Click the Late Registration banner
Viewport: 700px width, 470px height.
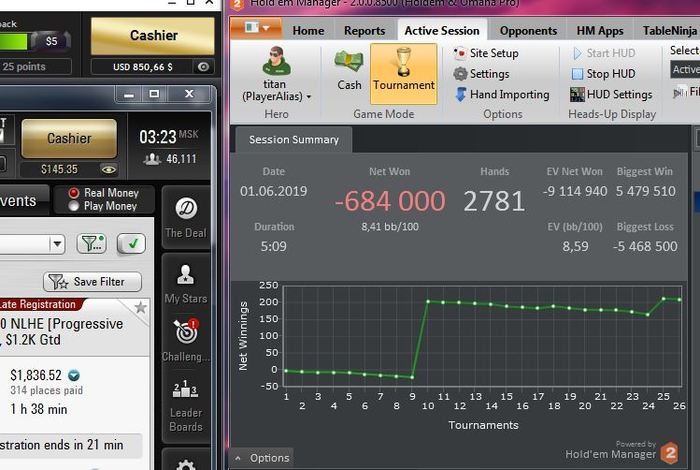pyautogui.click(x=40, y=304)
